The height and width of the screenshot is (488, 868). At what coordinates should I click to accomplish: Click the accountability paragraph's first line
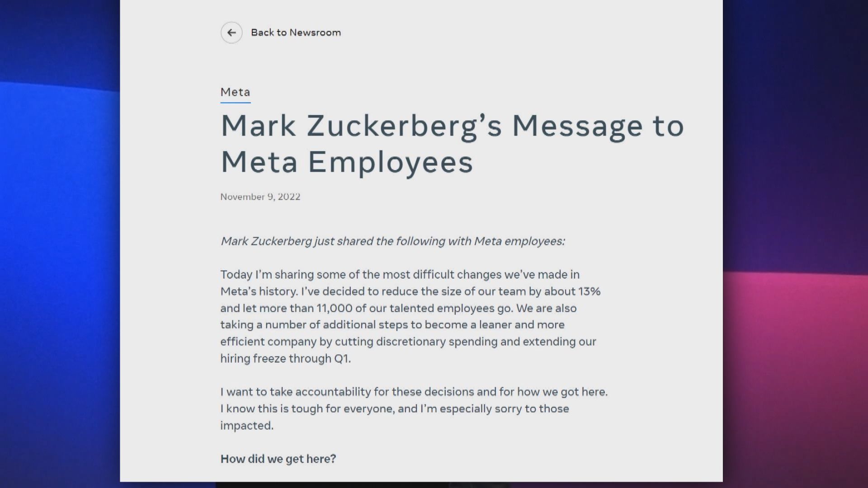click(x=414, y=392)
